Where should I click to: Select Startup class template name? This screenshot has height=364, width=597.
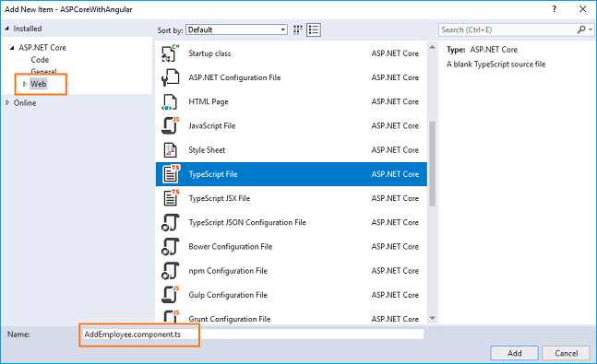tap(209, 53)
